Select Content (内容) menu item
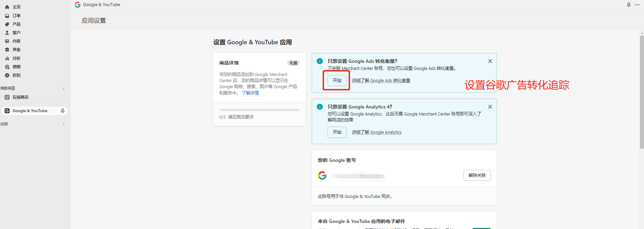This screenshot has width=644, height=229. [x=16, y=41]
